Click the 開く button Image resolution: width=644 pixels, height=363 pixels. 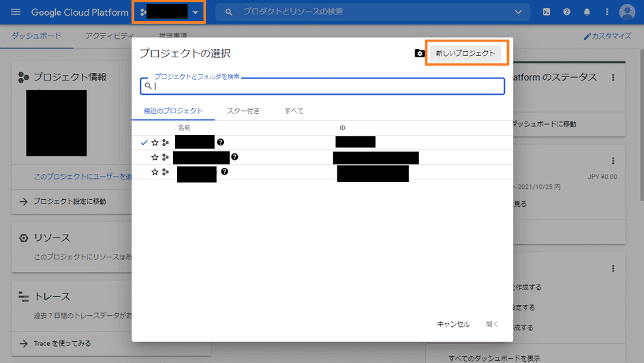tap(492, 324)
